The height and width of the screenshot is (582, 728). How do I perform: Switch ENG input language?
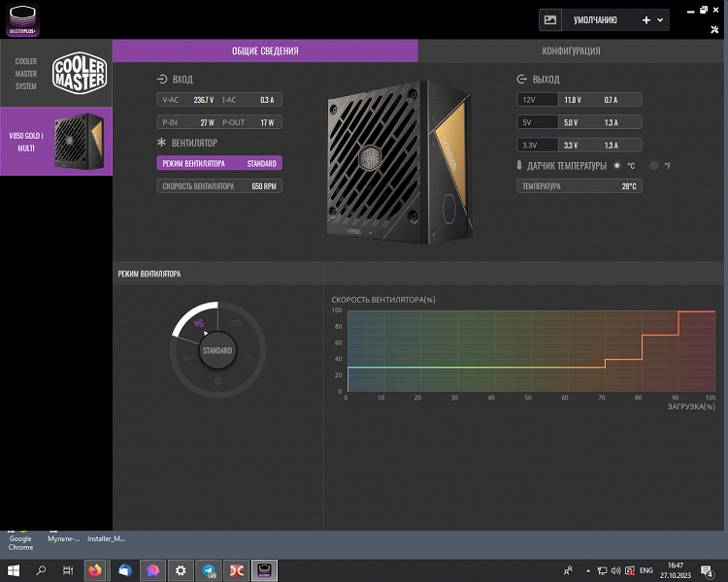pos(645,571)
